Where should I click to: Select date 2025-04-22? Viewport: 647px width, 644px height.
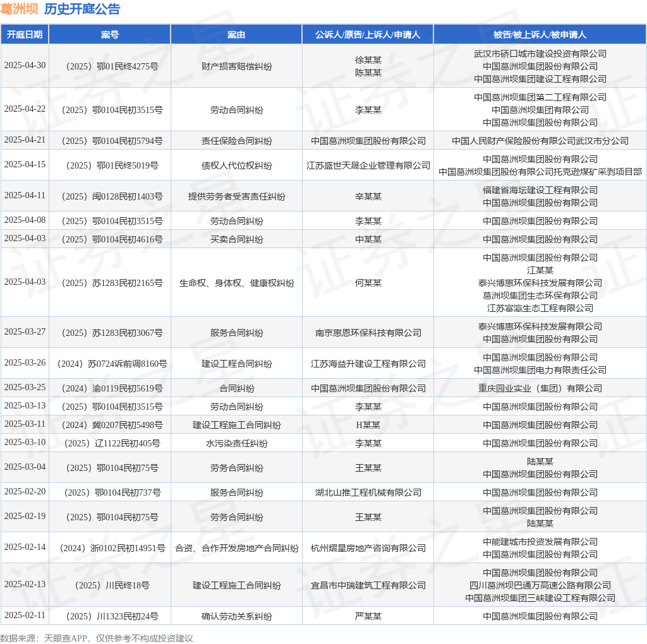pos(25,109)
